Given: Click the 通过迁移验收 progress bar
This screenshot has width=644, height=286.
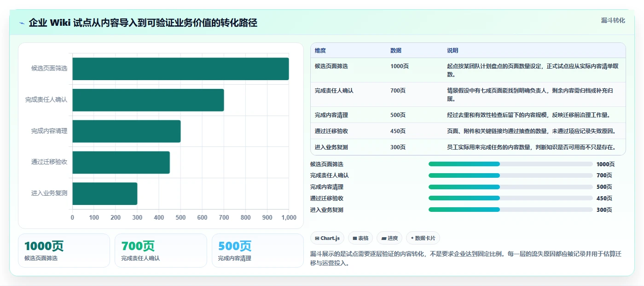Looking at the screenshot, I should (x=511, y=198).
